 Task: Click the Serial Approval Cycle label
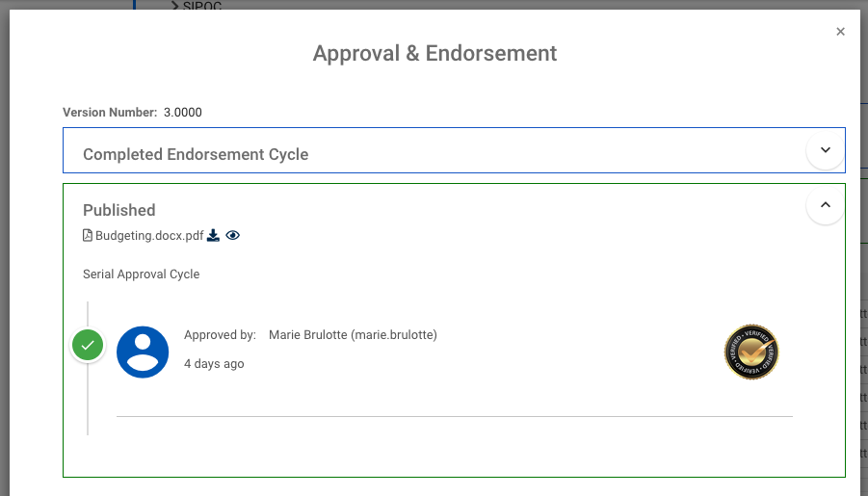(x=141, y=274)
